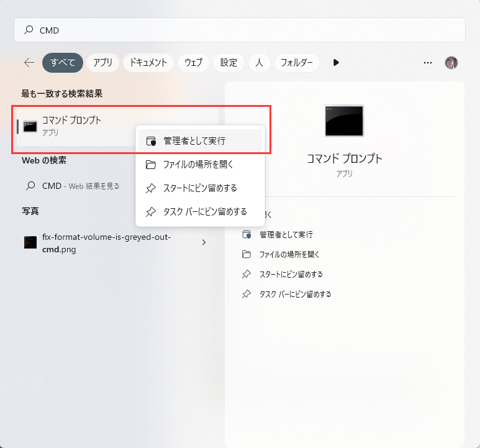Select the ウェブ filter tab

point(193,63)
